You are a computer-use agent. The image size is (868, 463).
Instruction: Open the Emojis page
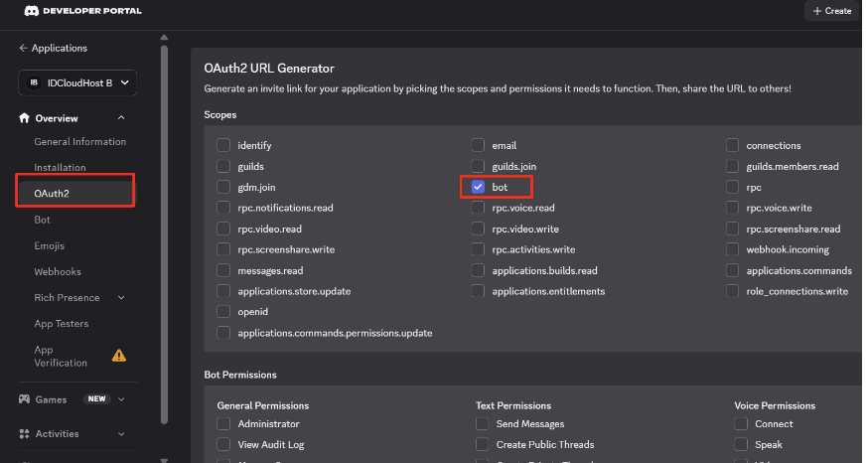tap(50, 245)
